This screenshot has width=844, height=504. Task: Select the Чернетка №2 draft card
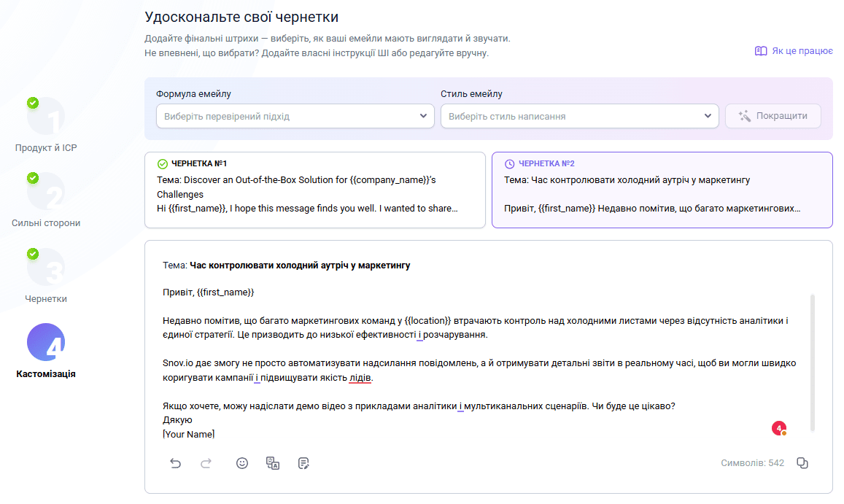pyautogui.click(x=662, y=190)
